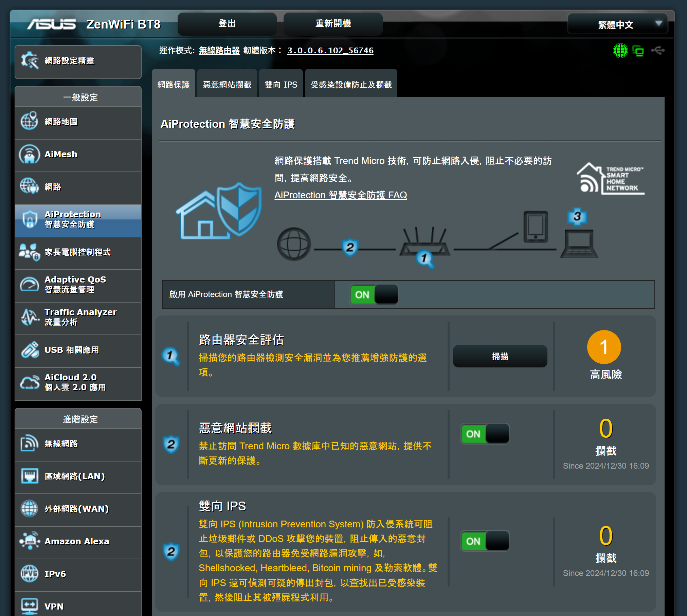Open Amazon Alexa settings
The height and width of the screenshot is (616, 687).
click(78, 541)
